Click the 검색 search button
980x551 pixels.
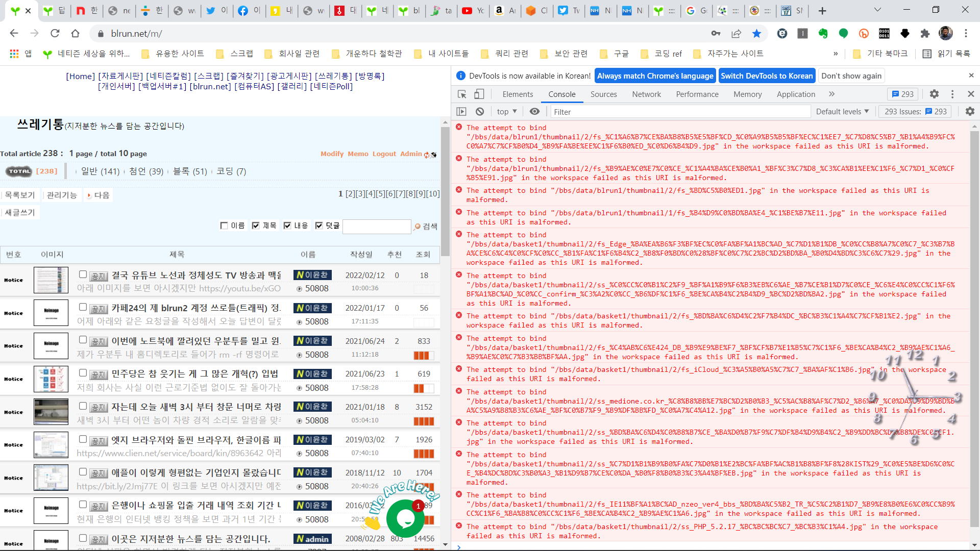click(426, 226)
